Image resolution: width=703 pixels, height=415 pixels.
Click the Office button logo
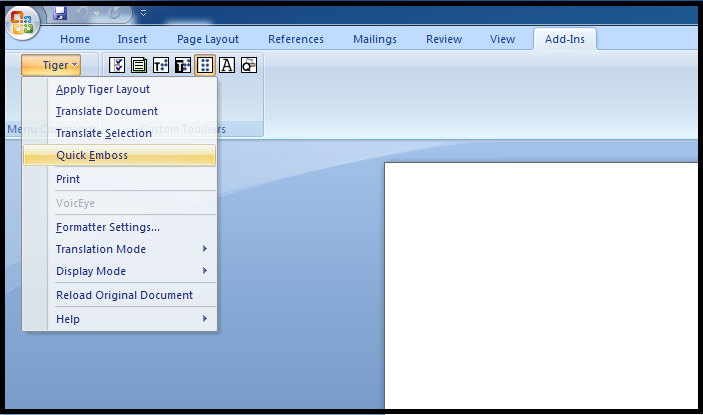(21, 22)
